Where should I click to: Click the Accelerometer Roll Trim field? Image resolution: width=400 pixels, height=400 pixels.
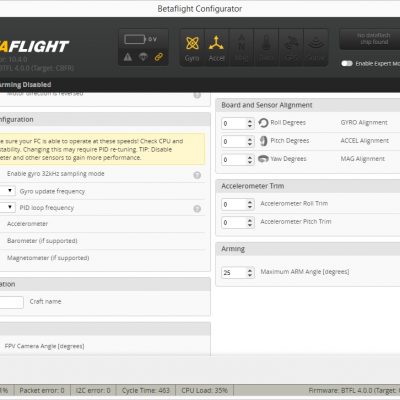pos(238,204)
